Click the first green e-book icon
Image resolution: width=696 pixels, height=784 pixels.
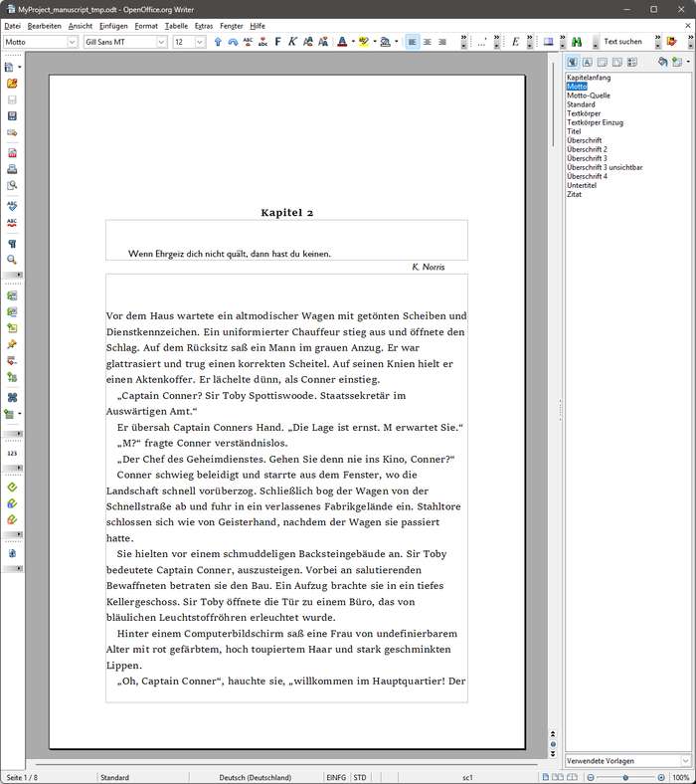(x=12, y=487)
